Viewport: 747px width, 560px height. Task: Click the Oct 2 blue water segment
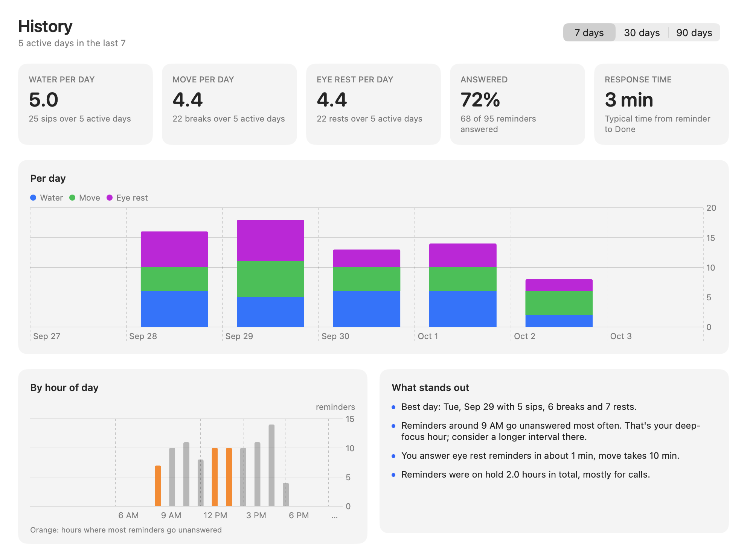tap(559, 321)
